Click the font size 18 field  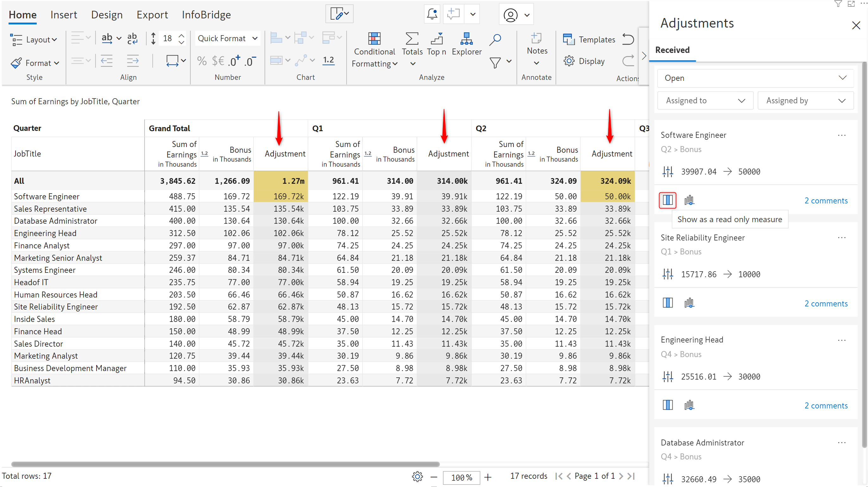point(167,38)
